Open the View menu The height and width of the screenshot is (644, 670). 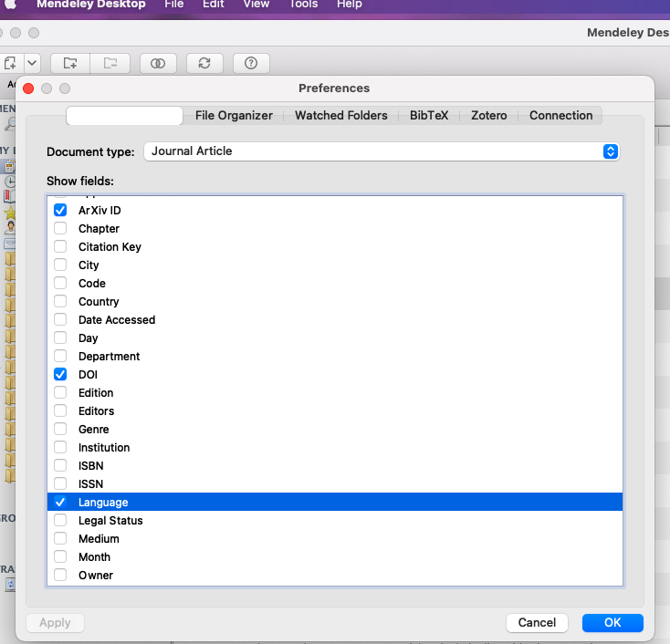click(256, 5)
